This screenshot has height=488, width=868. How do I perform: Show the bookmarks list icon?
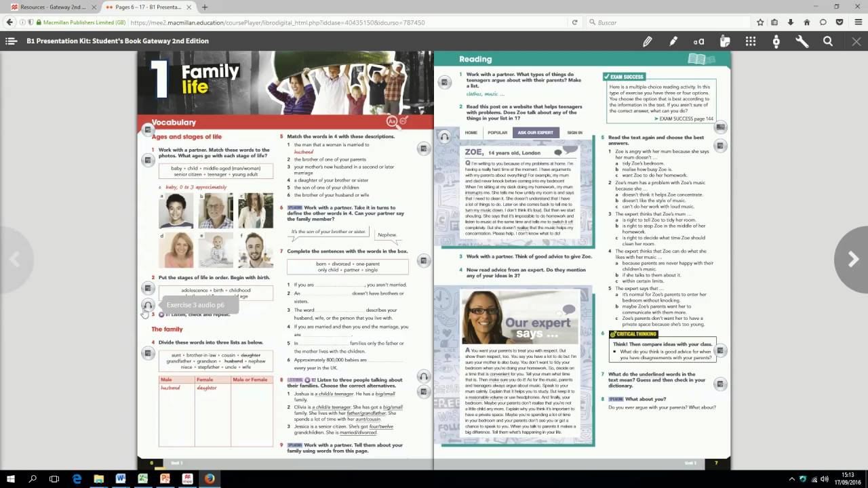[x=775, y=22]
